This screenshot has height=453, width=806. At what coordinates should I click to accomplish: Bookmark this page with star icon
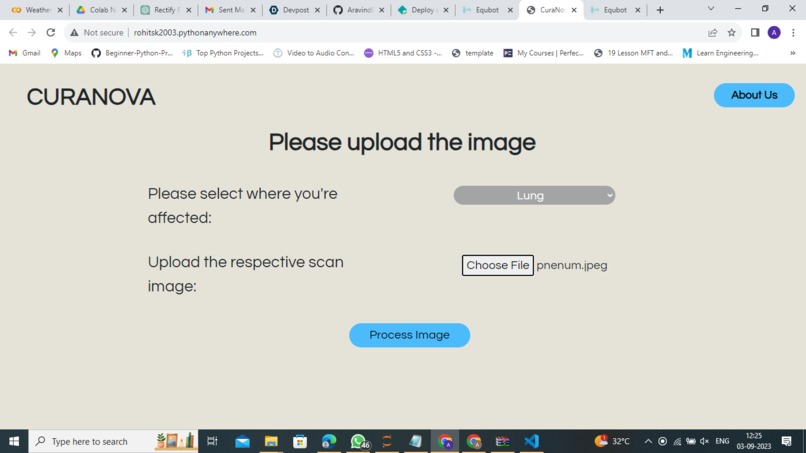731,32
